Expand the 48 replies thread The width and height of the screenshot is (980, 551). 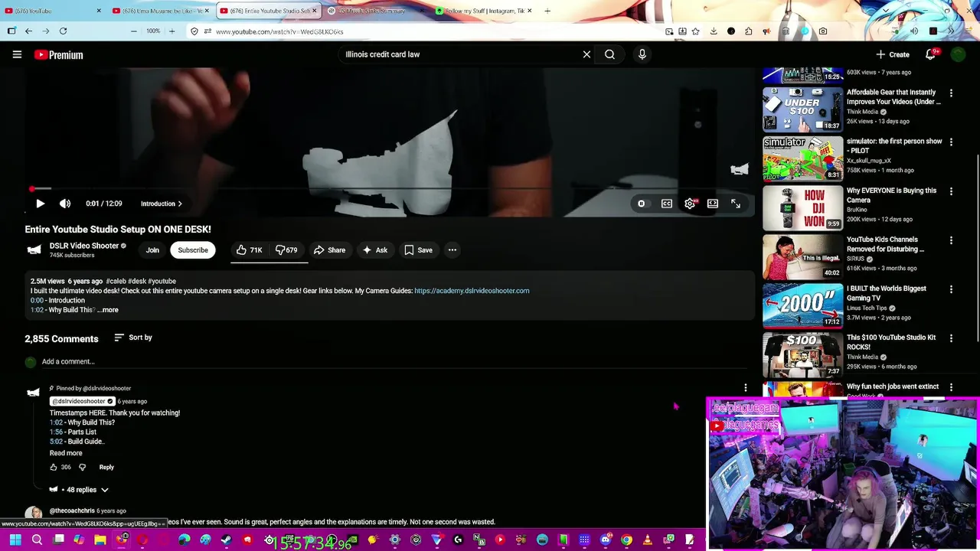click(79, 490)
